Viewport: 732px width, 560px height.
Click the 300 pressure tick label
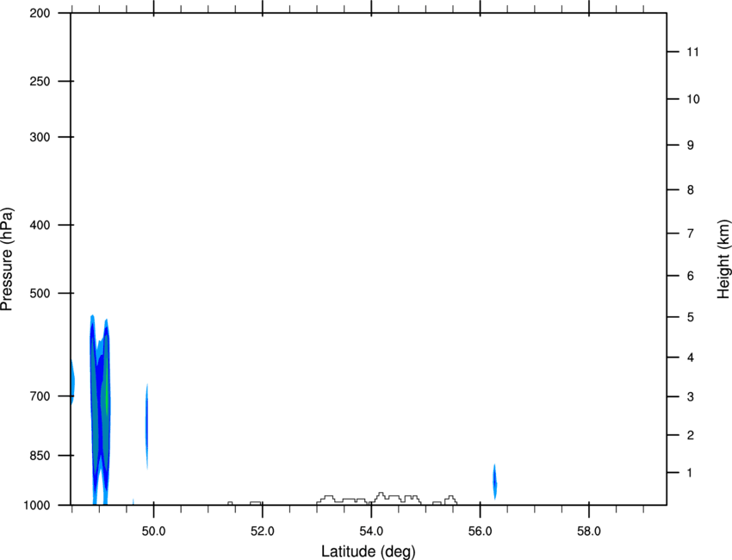pyautogui.click(x=40, y=137)
